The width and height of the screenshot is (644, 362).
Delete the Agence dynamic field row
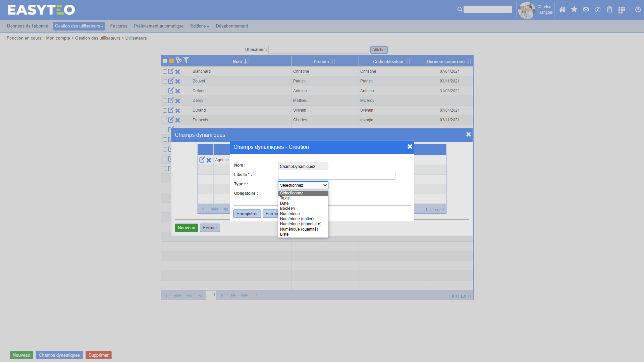209,160
